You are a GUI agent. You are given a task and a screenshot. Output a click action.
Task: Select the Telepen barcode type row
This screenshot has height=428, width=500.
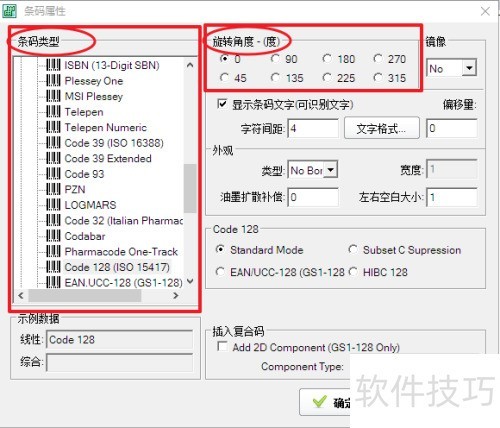coord(84,112)
